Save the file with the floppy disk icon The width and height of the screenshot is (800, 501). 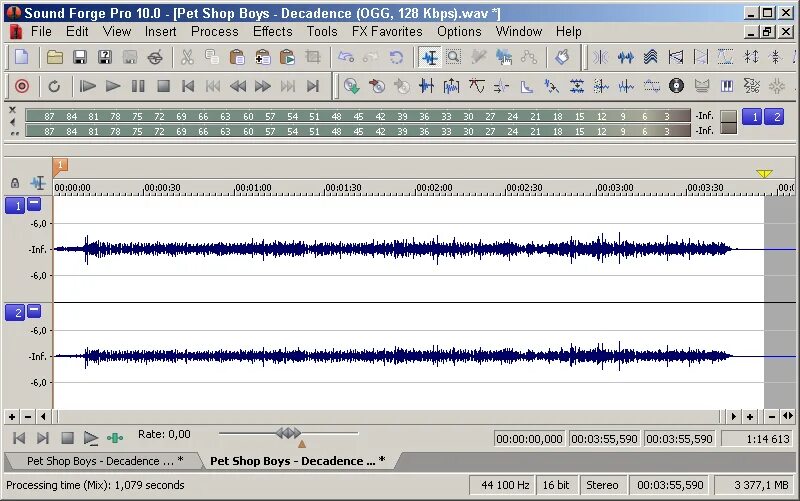click(x=80, y=57)
